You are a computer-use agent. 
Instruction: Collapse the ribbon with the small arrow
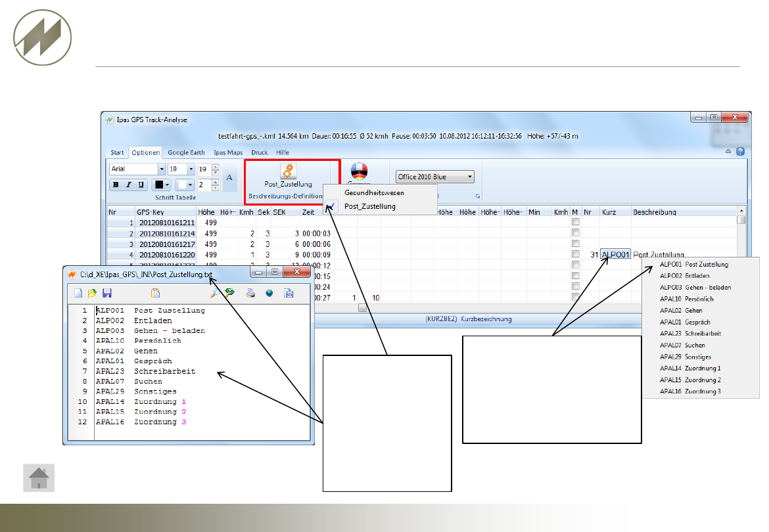(x=728, y=151)
